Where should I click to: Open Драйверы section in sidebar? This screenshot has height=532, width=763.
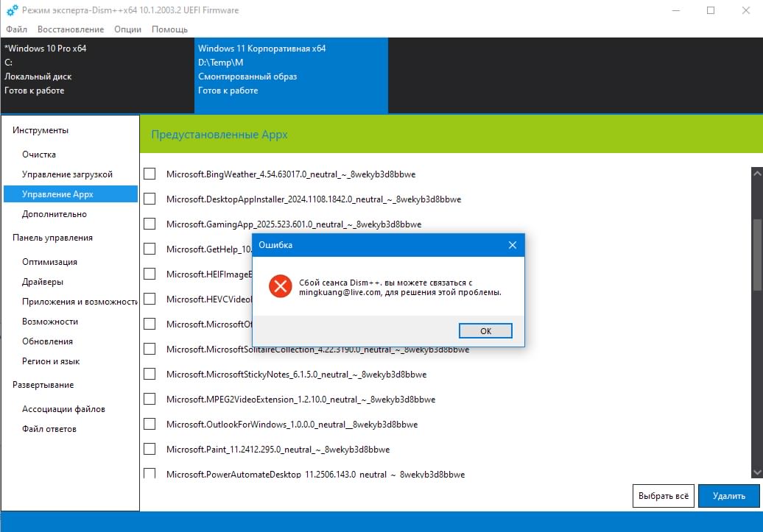pos(43,282)
